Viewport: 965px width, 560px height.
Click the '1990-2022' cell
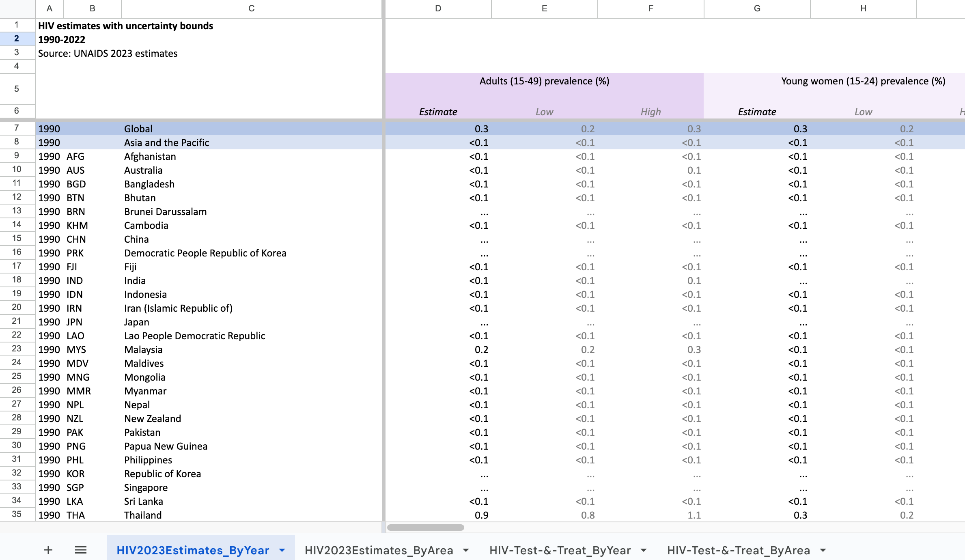click(x=62, y=39)
